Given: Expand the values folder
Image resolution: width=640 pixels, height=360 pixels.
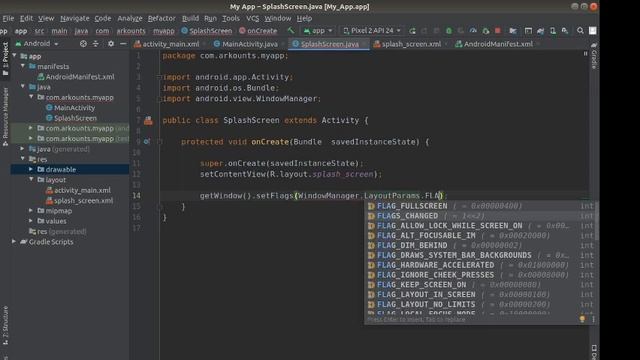Looking at the screenshot, I should pos(31,221).
